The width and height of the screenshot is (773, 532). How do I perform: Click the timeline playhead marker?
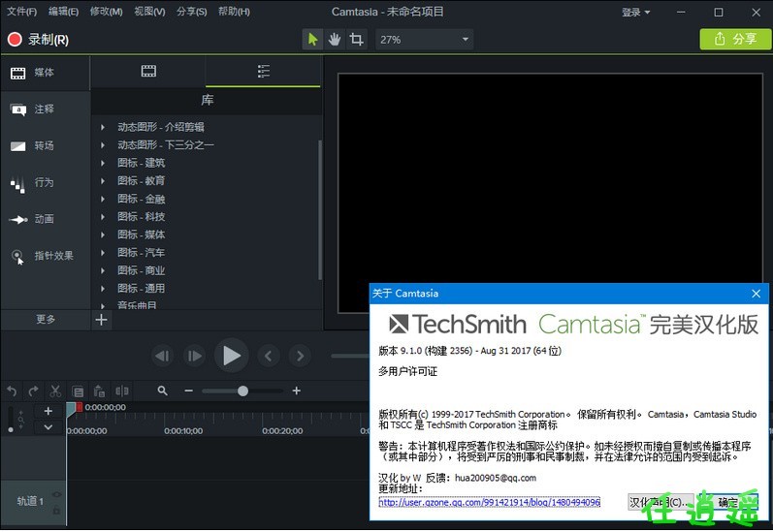[x=74, y=408]
